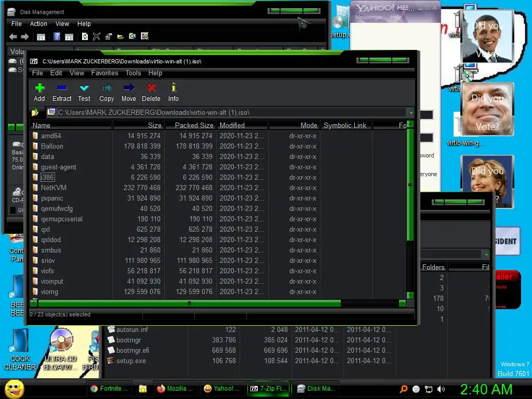Click Show/Hide Console Tree icon in Disk Management

(x=41, y=37)
